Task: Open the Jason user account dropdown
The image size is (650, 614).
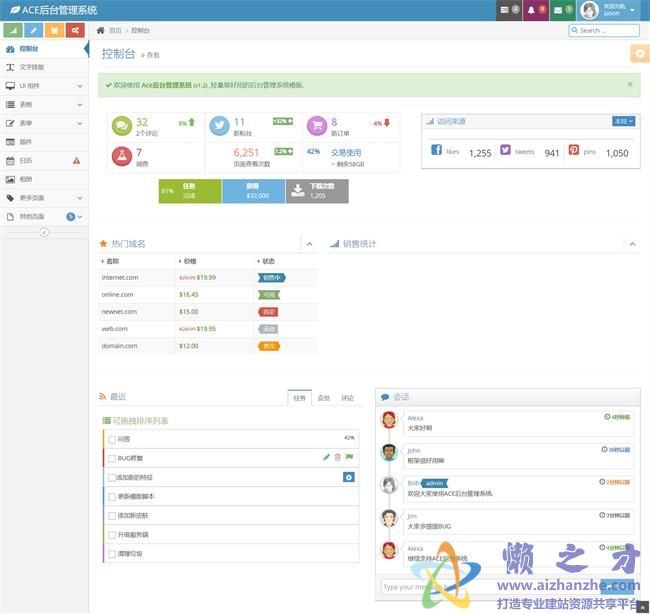Action: coord(609,10)
